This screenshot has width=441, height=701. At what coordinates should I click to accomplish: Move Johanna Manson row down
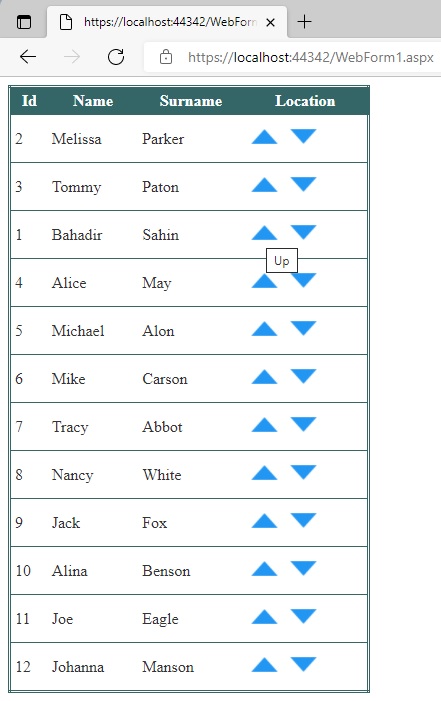(304, 664)
